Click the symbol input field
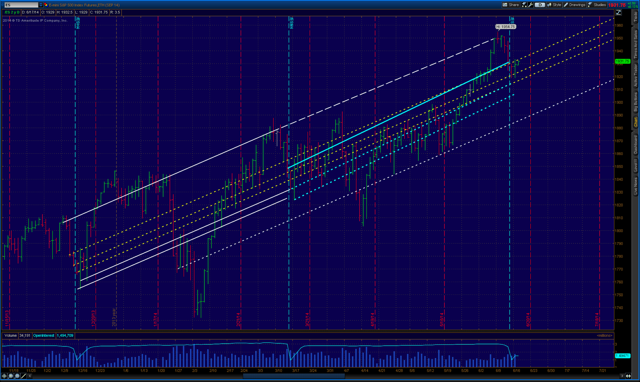Viewport: 640px width, 382px height. click(21, 5)
